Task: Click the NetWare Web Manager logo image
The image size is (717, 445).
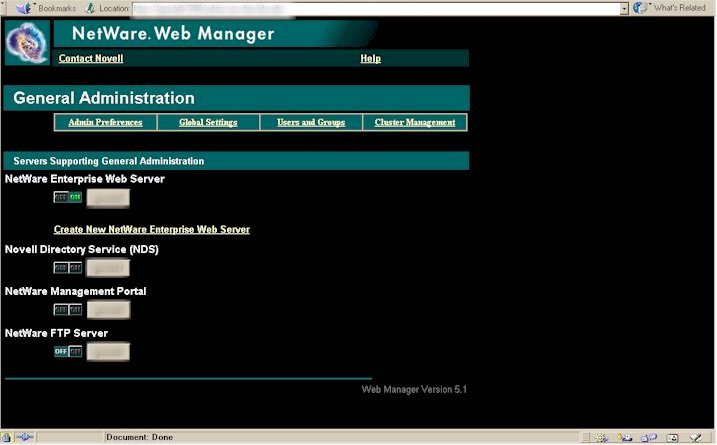Action: pyautogui.click(x=27, y=43)
